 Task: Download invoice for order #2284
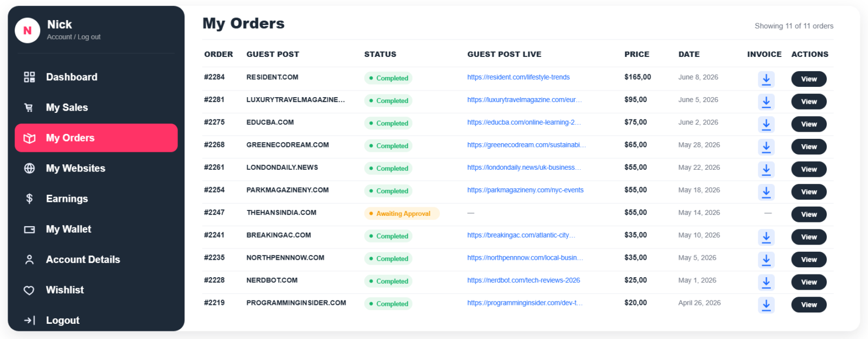(x=766, y=79)
